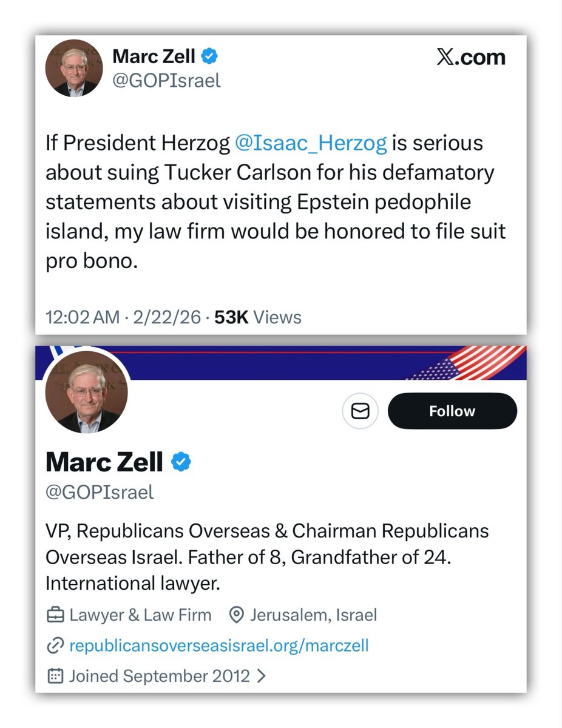Open the republicansoverseasisrael.org/marczell link

219,645
